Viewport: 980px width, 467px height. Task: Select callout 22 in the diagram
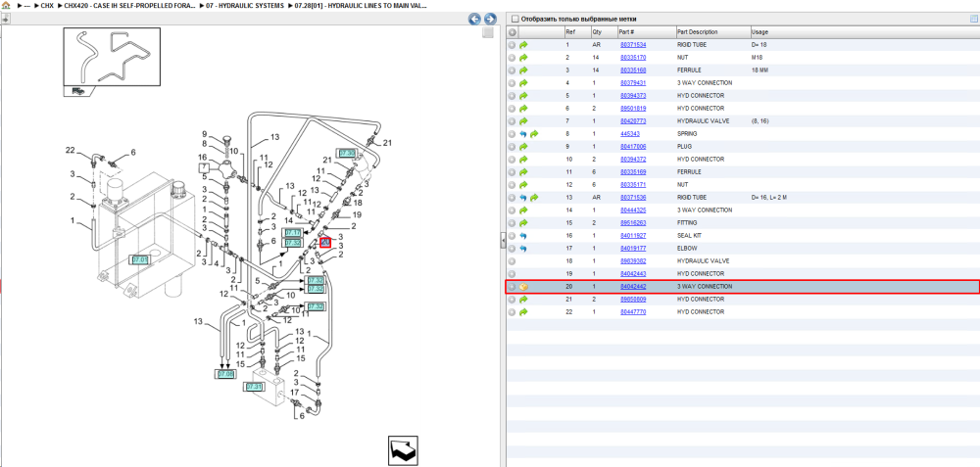coord(70,151)
